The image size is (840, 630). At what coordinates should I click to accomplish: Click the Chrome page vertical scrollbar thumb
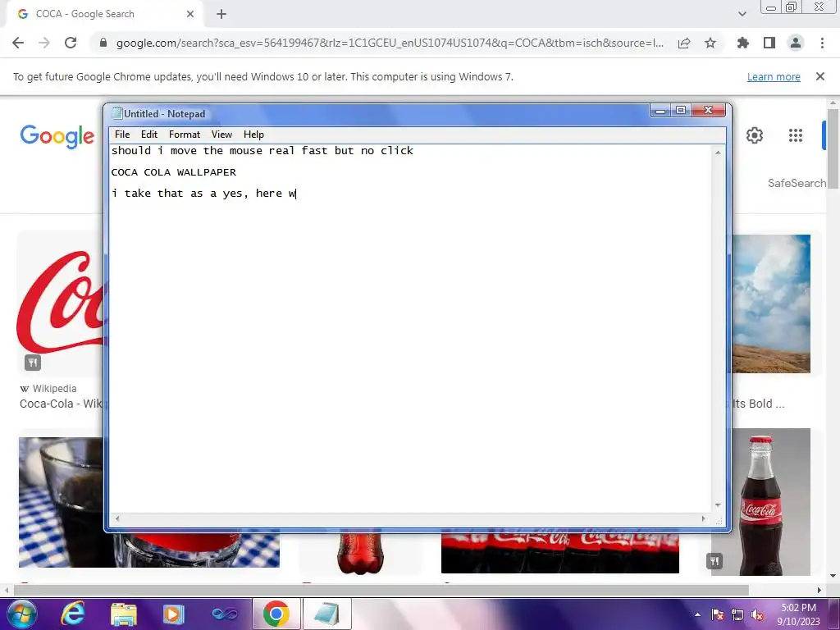833,148
